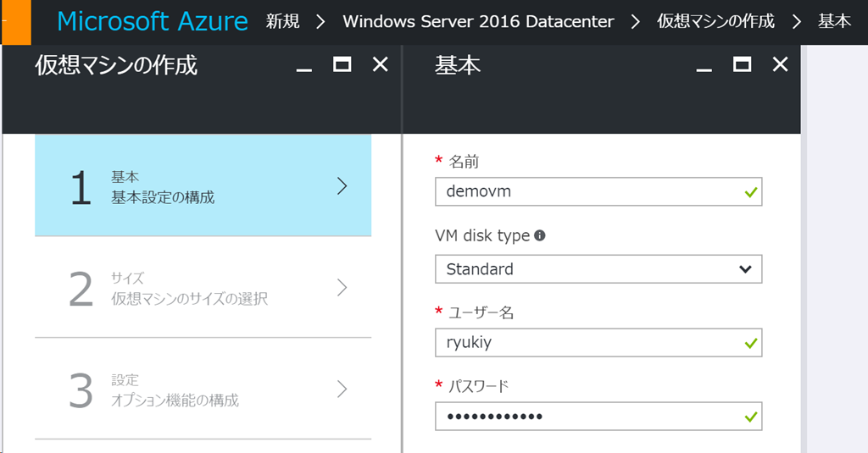Edit the ユーザー名 field containing ryukiy
Viewport: 868px width, 453px height.
pyautogui.click(x=598, y=342)
